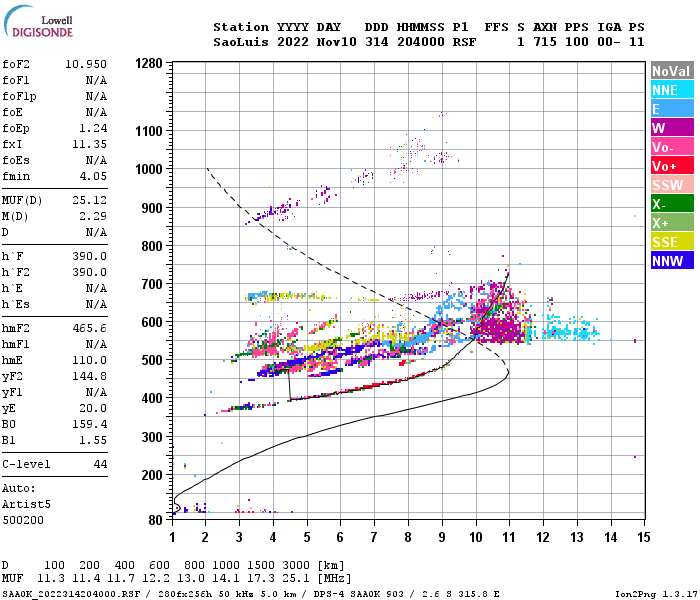The width and height of the screenshot is (700, 600).
Task: Click the 80 km y-axis label
Action: [156, 520]
